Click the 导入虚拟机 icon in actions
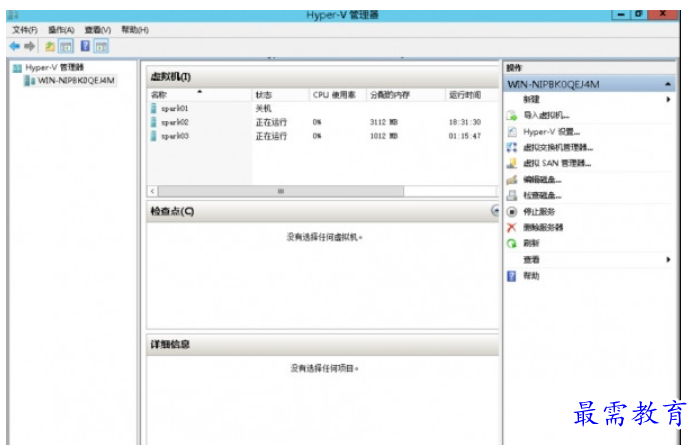 [x=512, y=116]
